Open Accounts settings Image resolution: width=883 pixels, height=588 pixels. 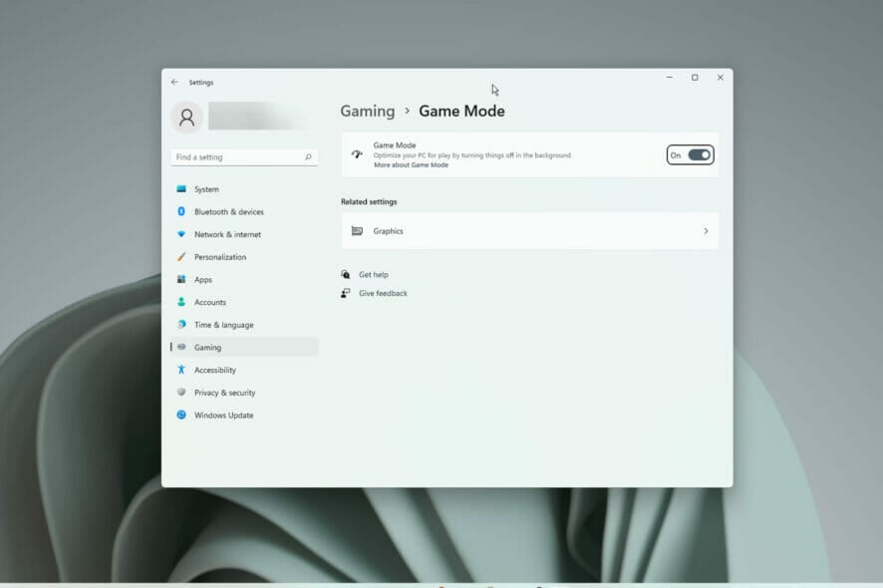pos(210,302)
